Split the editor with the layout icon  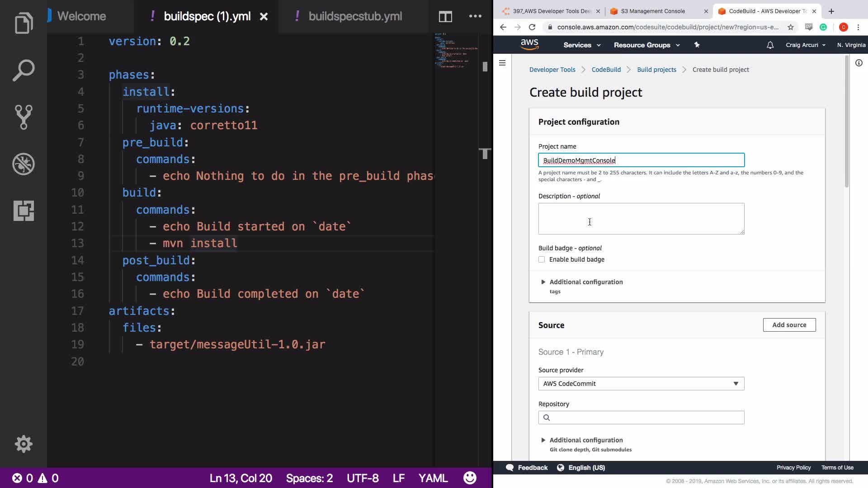445,17
